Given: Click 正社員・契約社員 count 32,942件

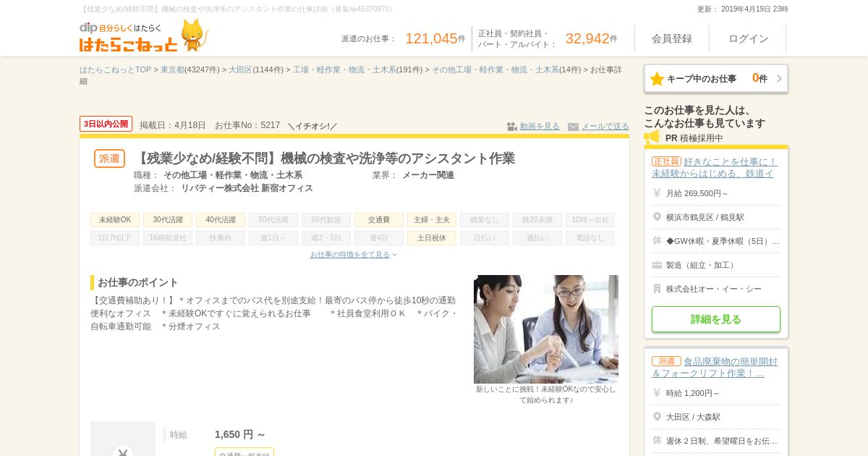Looking at the screenshot, I should 592,38.
